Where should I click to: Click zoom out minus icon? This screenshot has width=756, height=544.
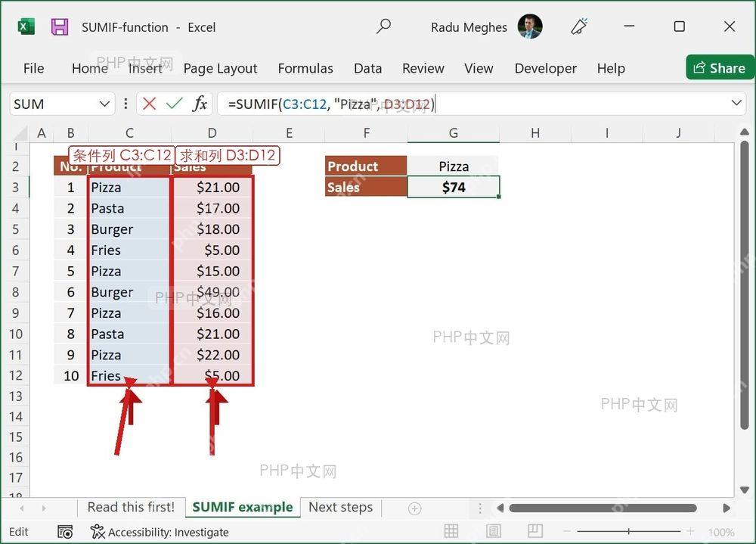(567, 531)
